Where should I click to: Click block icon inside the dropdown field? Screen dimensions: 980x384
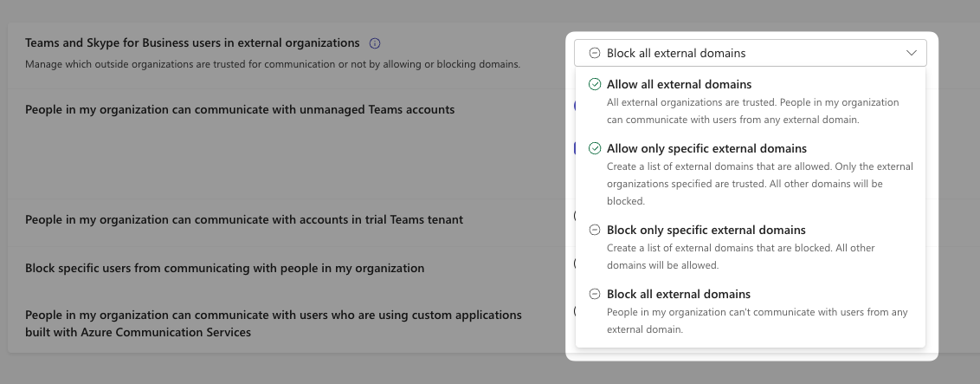tap(595, 53)
